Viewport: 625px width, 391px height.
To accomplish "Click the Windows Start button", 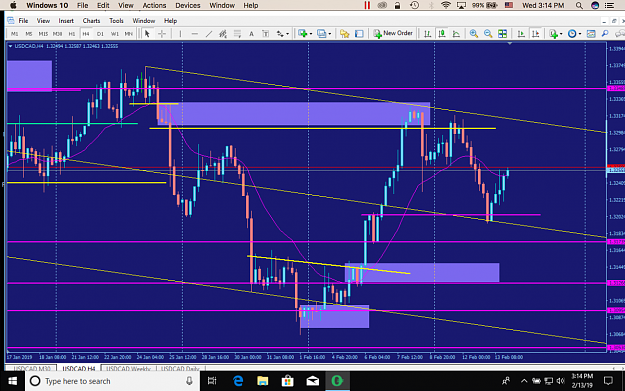I will pos(13,381).
